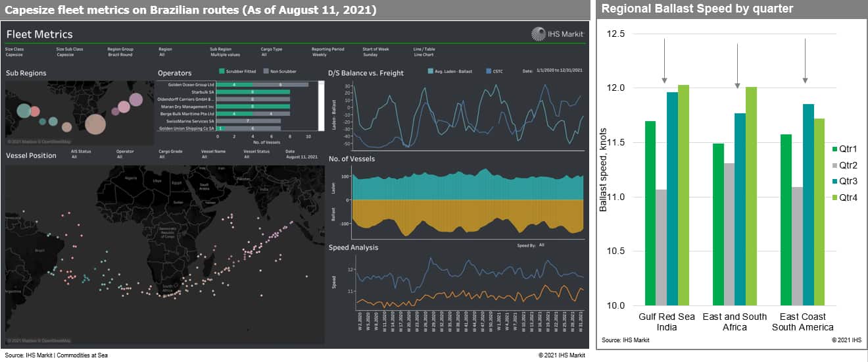Open the Region Group filter showing Brazil Round
Image resolution: width=868 pixels, height=362 pixels.
point(119,55)
